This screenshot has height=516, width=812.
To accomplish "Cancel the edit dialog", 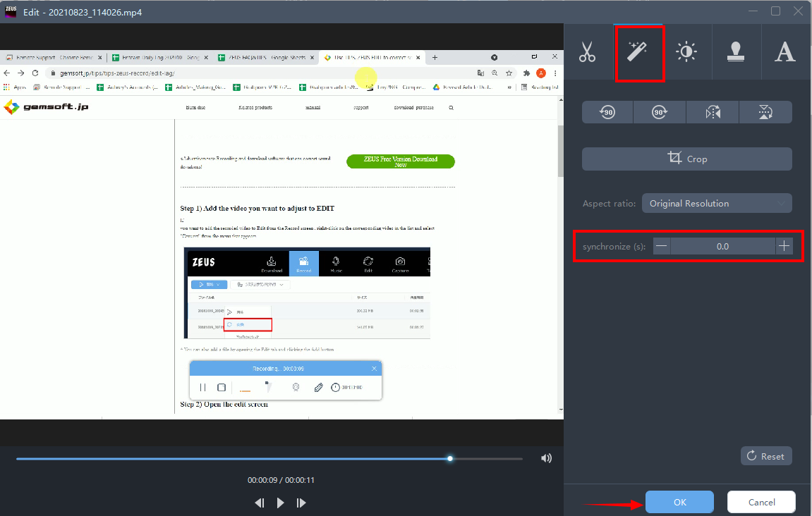I will tap(761, 502).
